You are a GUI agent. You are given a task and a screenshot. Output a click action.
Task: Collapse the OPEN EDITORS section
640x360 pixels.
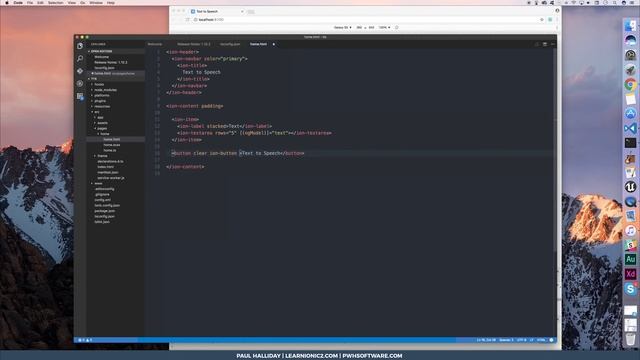[x=101, y=51]
